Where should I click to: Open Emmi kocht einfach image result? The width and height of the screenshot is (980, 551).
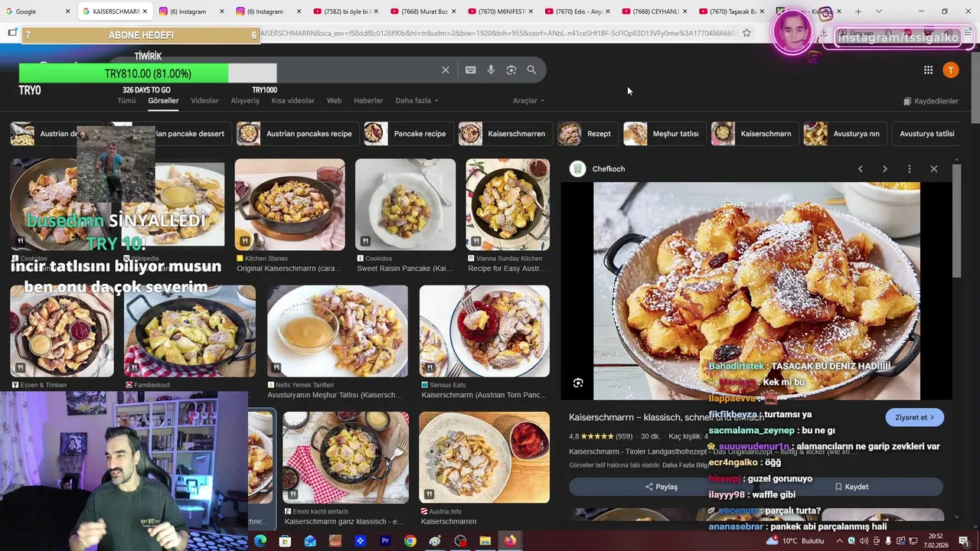tap(345, 457)
